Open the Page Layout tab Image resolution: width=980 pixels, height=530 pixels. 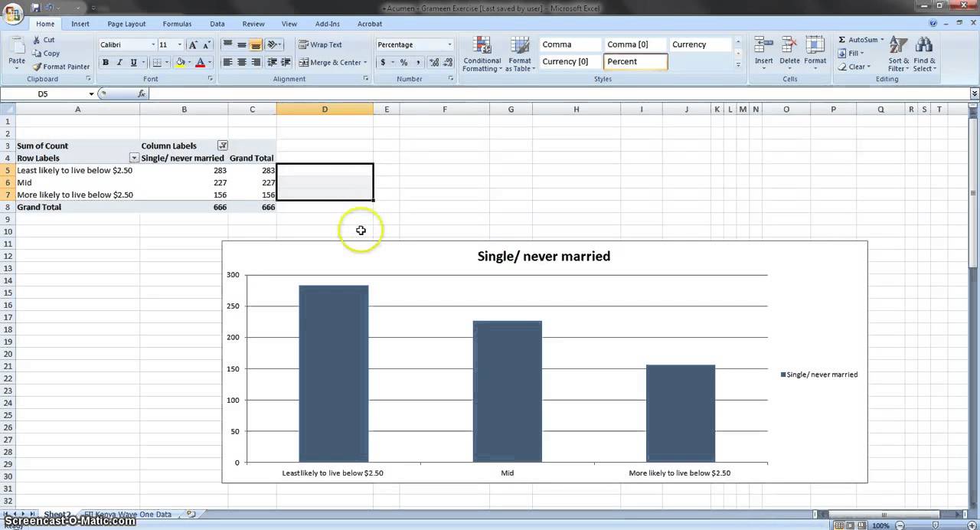tap(126, 24)
